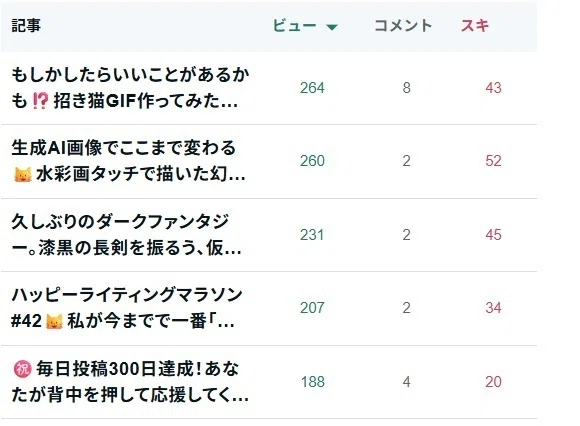
Task: Click the pink 祝 celebration emoji
Action: tap(22, 369)
